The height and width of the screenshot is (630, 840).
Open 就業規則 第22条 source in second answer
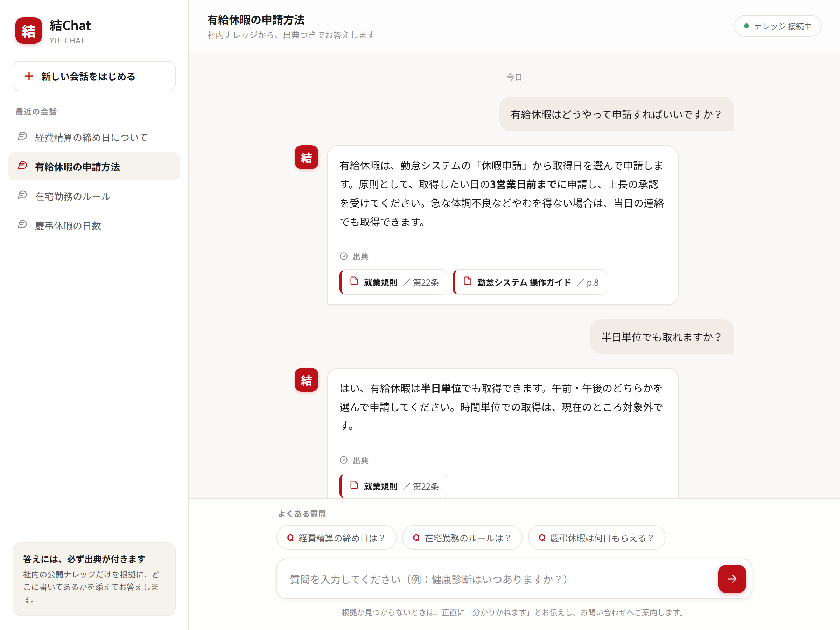[393, 486]
